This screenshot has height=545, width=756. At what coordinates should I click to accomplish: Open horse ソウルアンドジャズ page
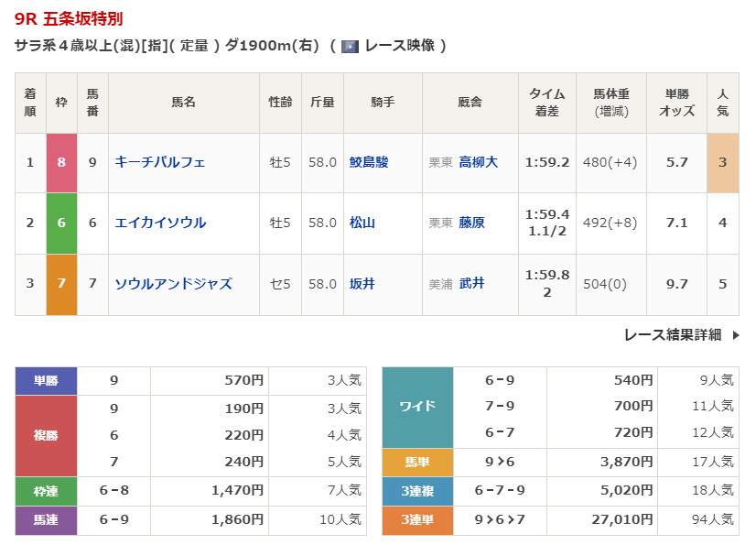173,284
